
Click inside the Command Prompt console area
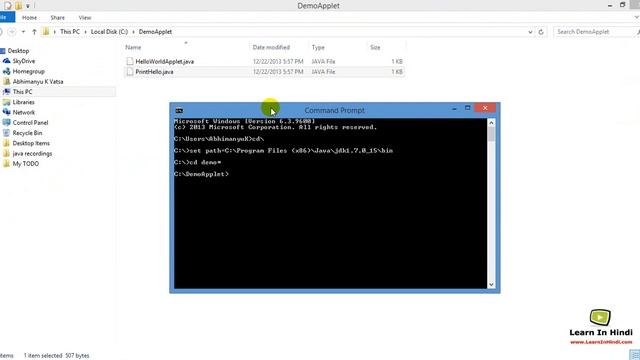pos(330,203)
